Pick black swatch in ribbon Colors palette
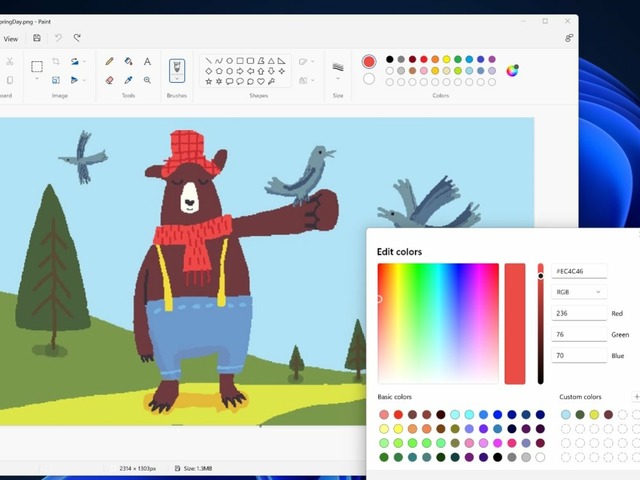Image resolution: width=640 pixels, height=480 pixels. (x=390, y=59)
